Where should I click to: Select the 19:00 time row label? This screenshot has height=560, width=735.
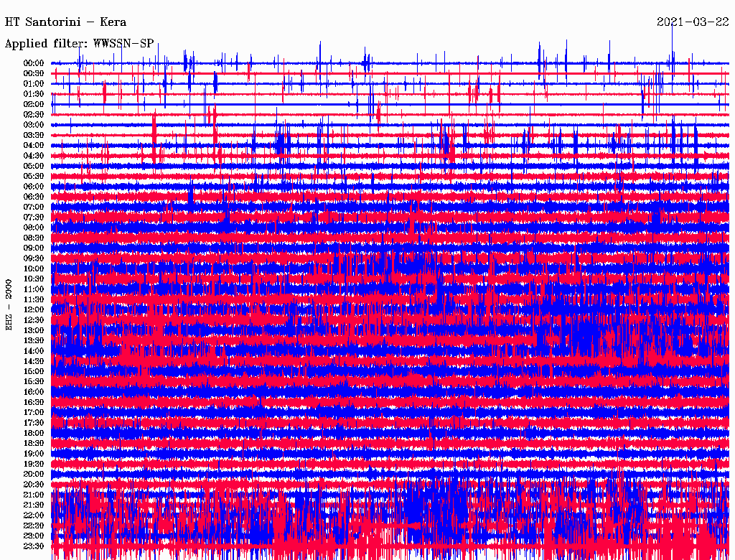point(34,454)
